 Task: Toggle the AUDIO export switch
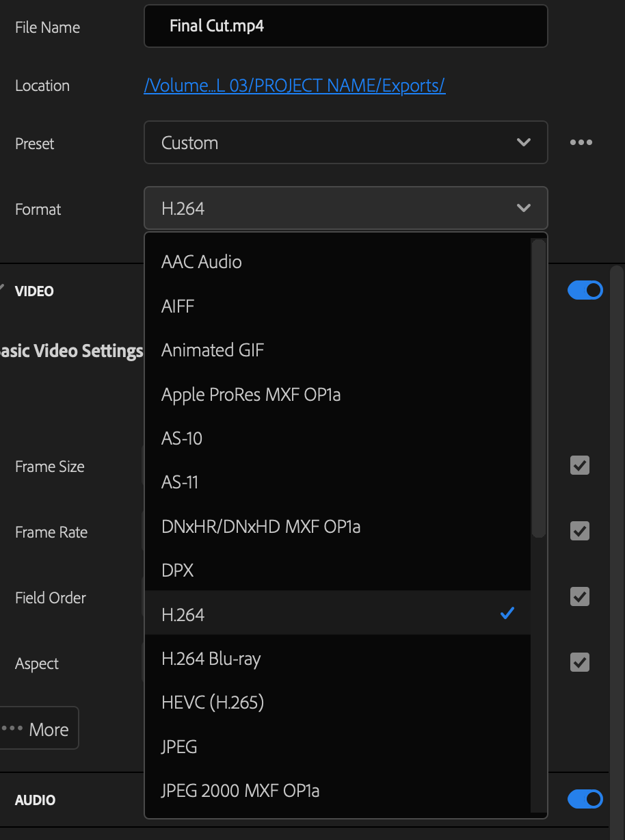point(585,799)
